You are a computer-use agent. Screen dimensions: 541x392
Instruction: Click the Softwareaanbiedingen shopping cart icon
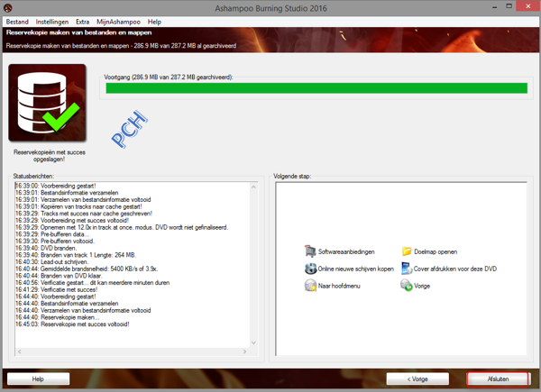(310, 251)
